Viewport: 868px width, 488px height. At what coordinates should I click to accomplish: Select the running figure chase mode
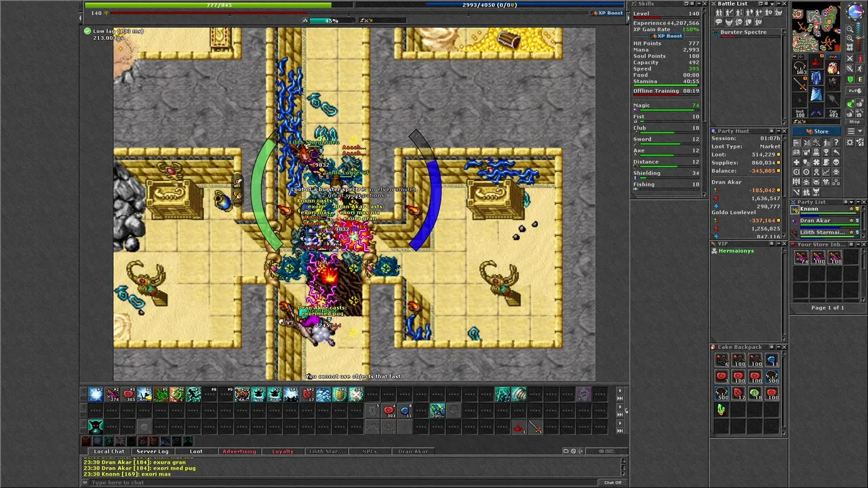[860, 68]
